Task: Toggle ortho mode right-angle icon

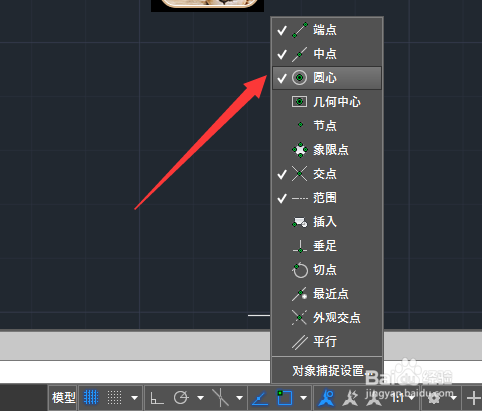Action: coord(157,398)
